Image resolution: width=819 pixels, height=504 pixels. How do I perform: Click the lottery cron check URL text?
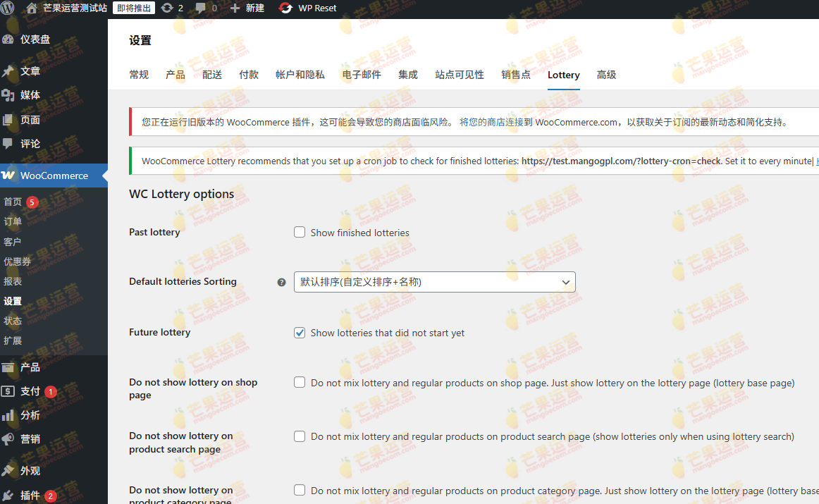coord(621,161)
